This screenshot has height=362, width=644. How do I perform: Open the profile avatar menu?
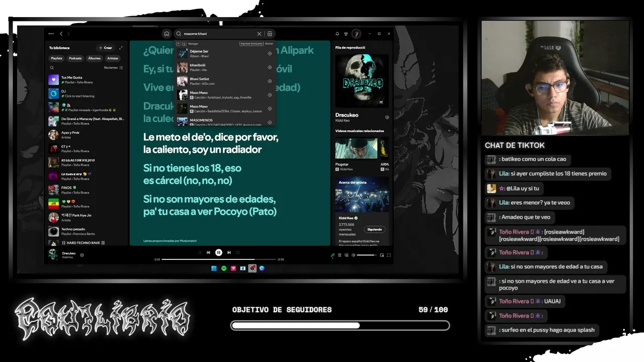pos(356,34)
